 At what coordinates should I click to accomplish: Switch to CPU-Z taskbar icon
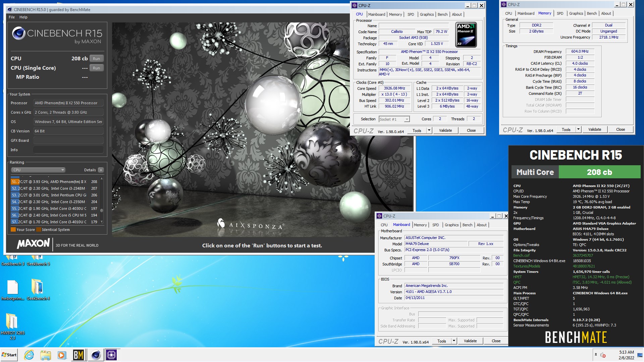(111, 355)
